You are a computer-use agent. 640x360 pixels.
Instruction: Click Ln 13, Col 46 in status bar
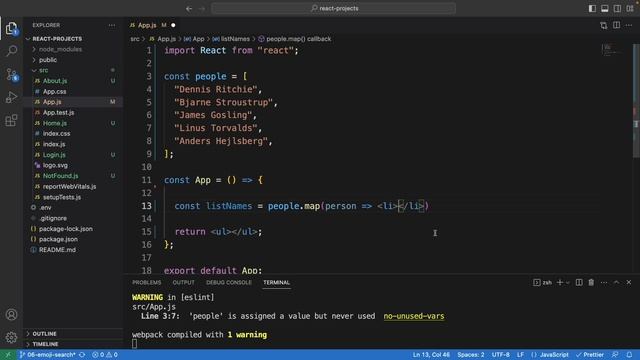(x=431, y=355)
